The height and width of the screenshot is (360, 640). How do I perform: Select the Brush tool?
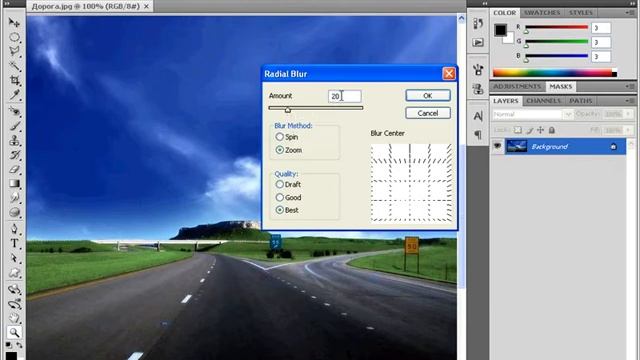click(x=14, y=126)
